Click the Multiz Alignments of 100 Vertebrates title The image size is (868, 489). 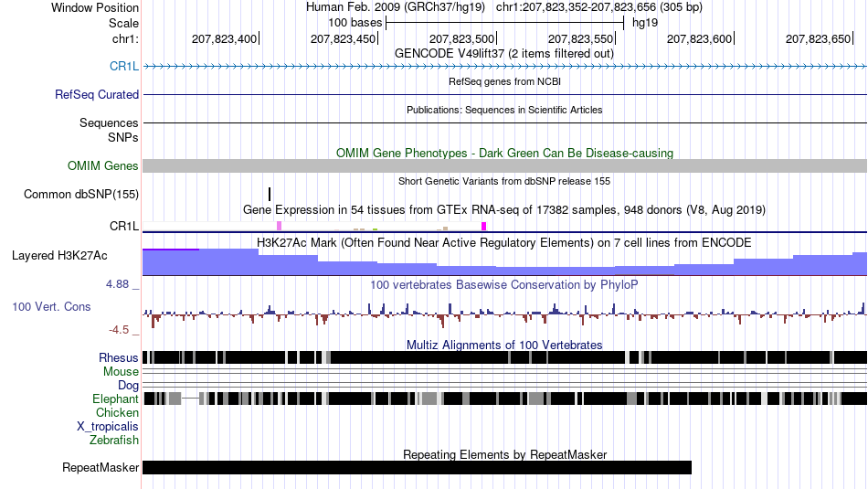click(504, 345)
